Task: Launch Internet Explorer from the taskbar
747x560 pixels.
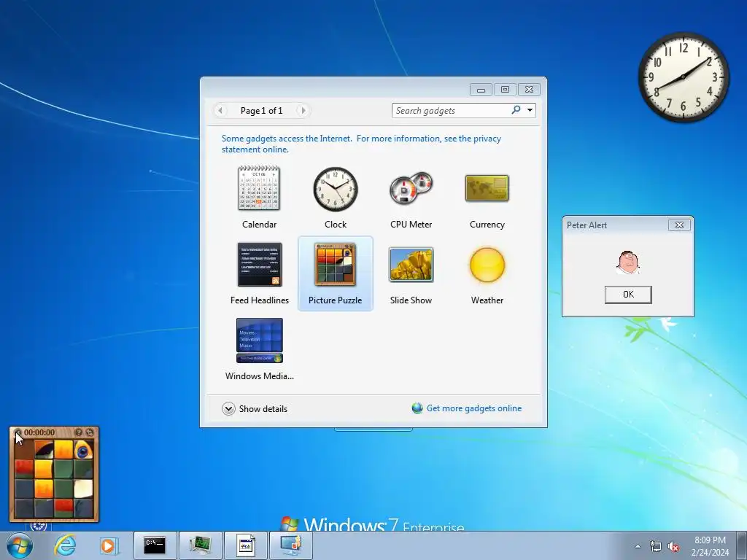Action: [x=65, y=545]
